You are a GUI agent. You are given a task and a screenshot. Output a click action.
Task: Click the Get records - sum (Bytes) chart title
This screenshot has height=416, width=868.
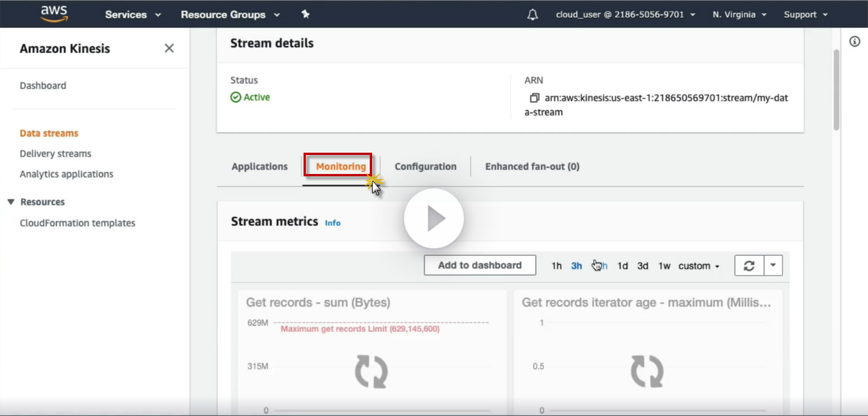tap(318, 302)
